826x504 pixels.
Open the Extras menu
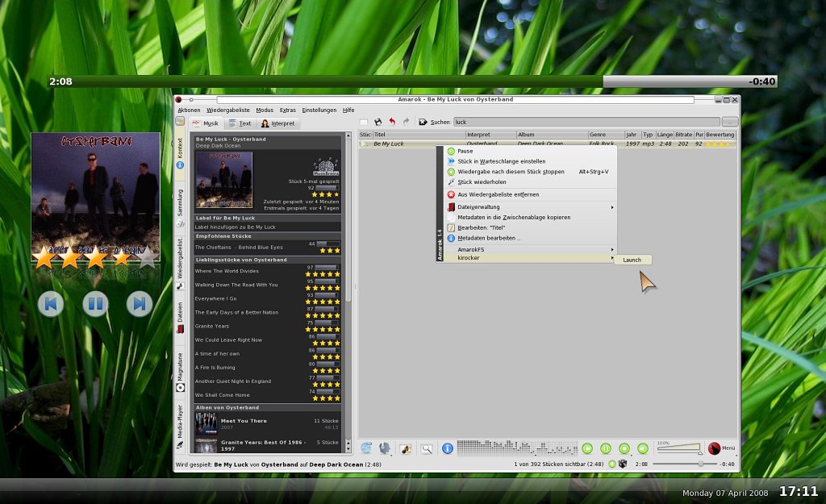point(288,110)
